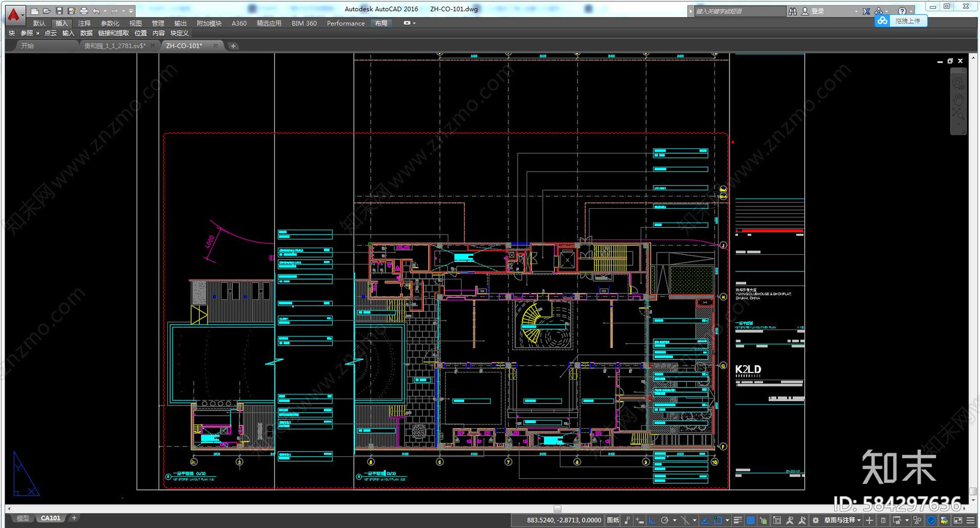
Task: Click the binoculars search icon
Action: point(793,11)
